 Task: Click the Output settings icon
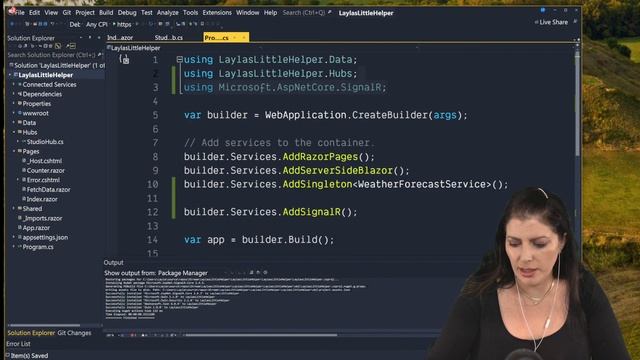click(265, 272)
